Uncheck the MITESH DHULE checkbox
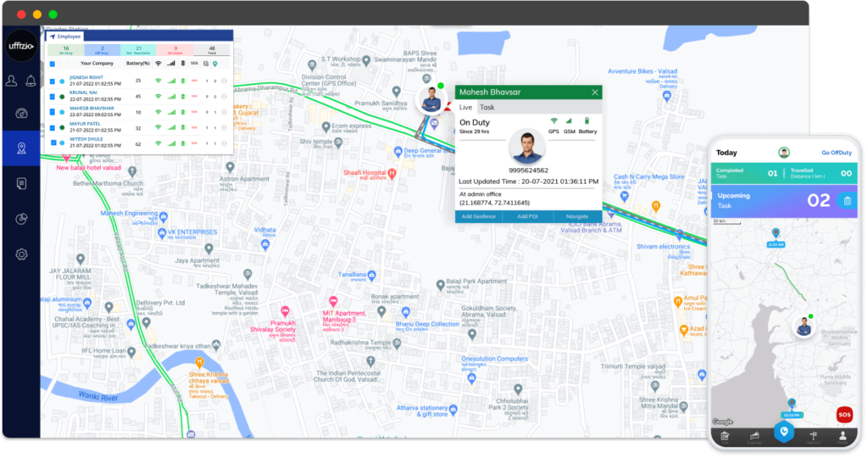The height and width of the screenshot is (458, 868). click(x=53, y=142)
